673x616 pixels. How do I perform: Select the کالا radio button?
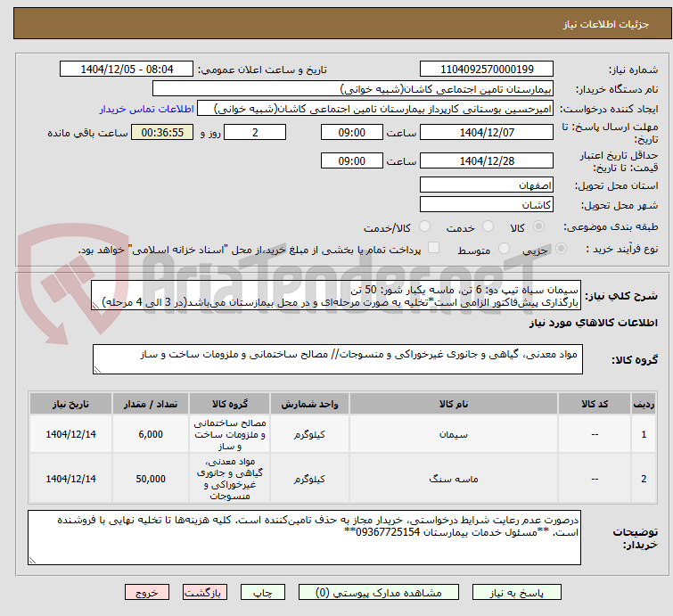(x=538, y=226)
